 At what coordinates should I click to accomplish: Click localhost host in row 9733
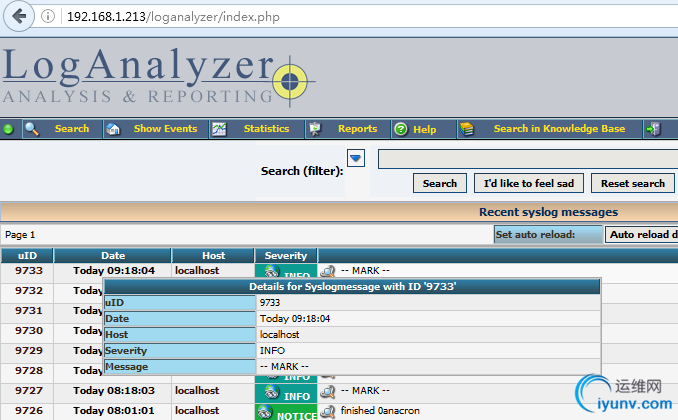197,271
